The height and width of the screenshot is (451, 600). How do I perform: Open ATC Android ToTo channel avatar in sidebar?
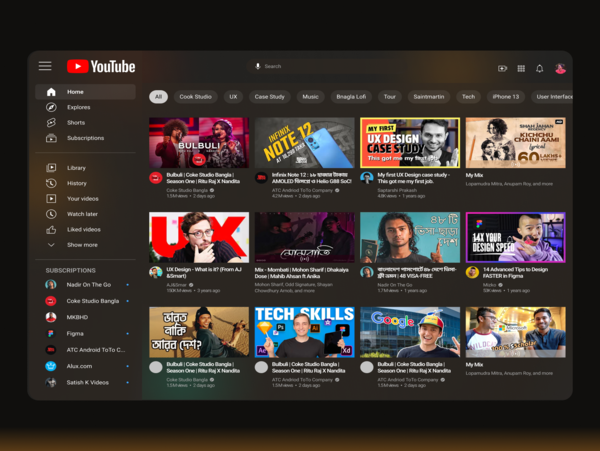point(51,350)
